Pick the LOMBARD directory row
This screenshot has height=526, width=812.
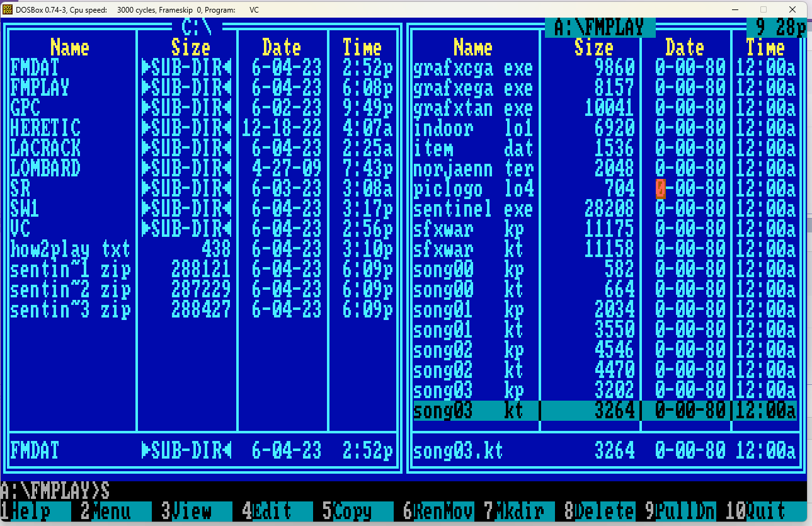(202, 168)
